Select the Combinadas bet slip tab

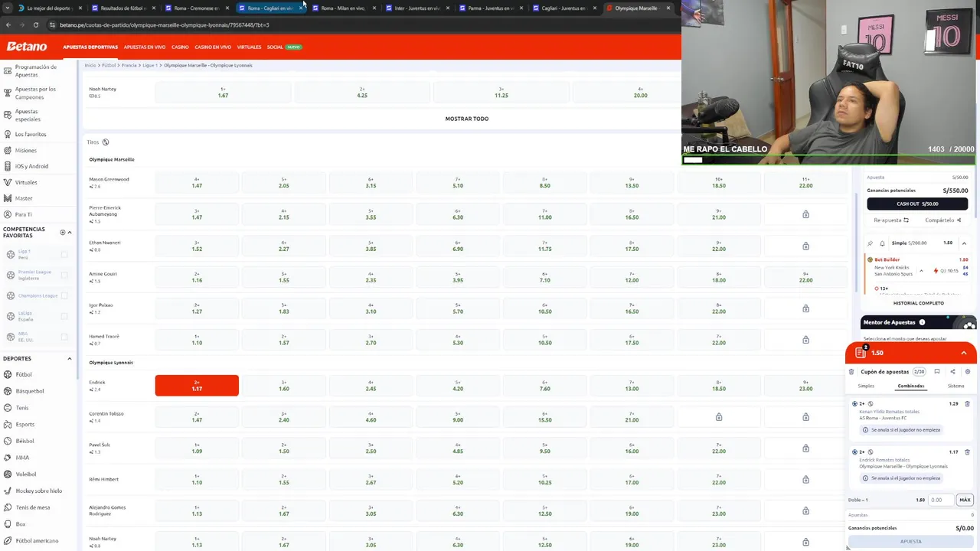pos(911,386)
